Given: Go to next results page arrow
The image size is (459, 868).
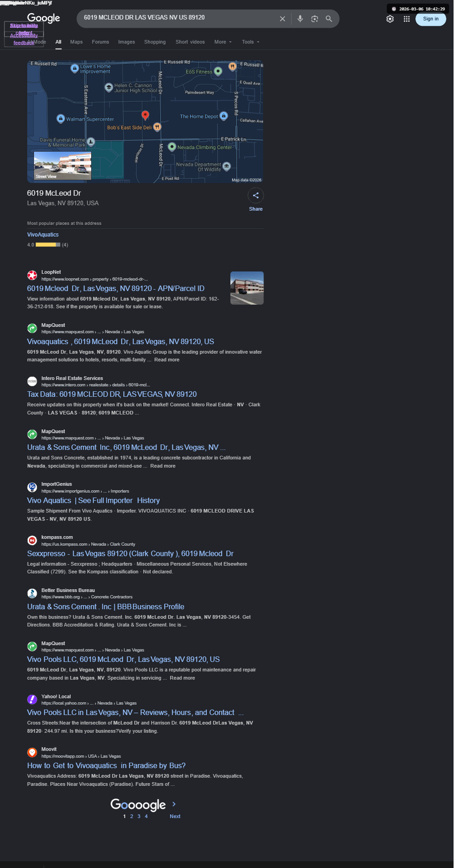Looking at the screenshot, I should point(174,804).
